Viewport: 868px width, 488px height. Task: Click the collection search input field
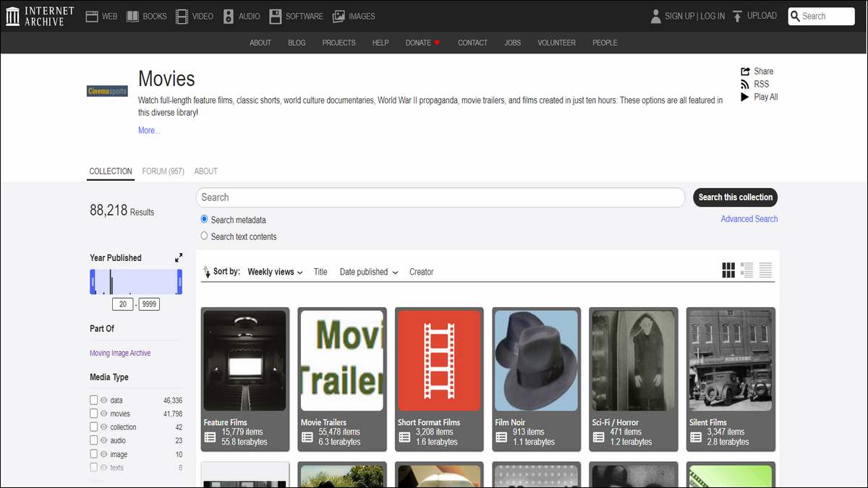[441, 197]
